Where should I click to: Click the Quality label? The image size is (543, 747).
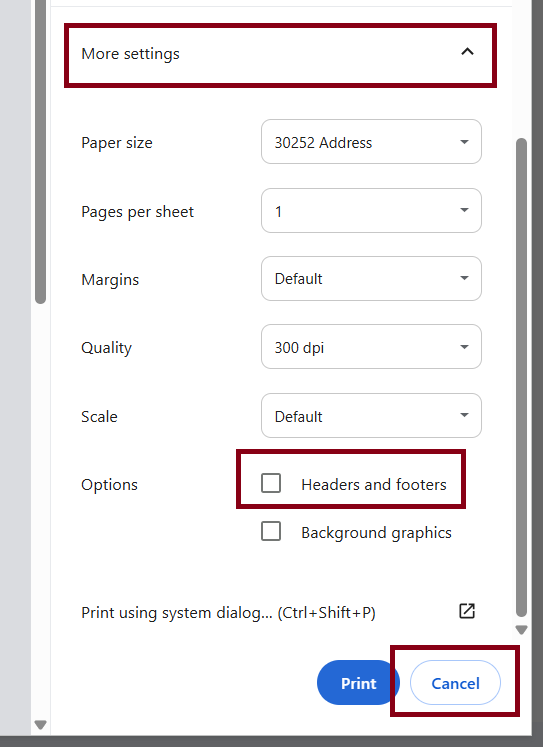tap(106, 348)
